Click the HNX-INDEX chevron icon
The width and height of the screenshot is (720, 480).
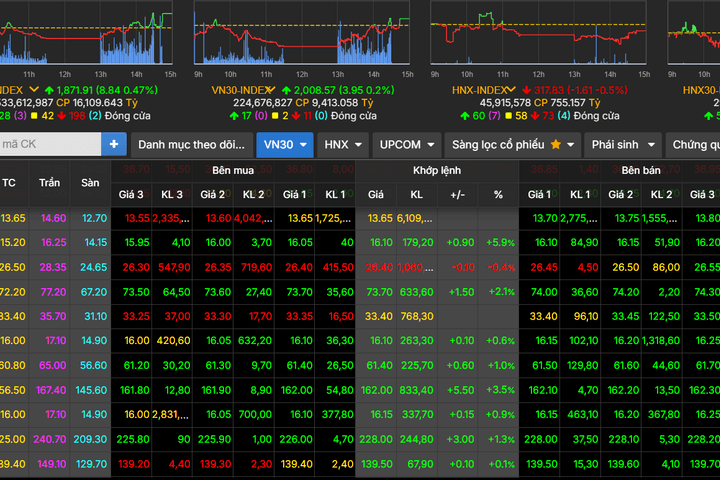(511, 90)
